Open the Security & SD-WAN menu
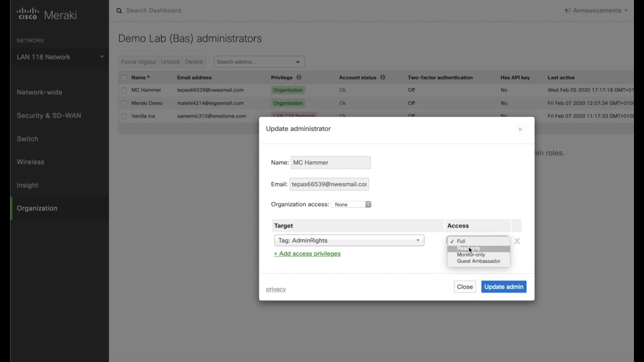644x362 pixels. coord(49,116)
